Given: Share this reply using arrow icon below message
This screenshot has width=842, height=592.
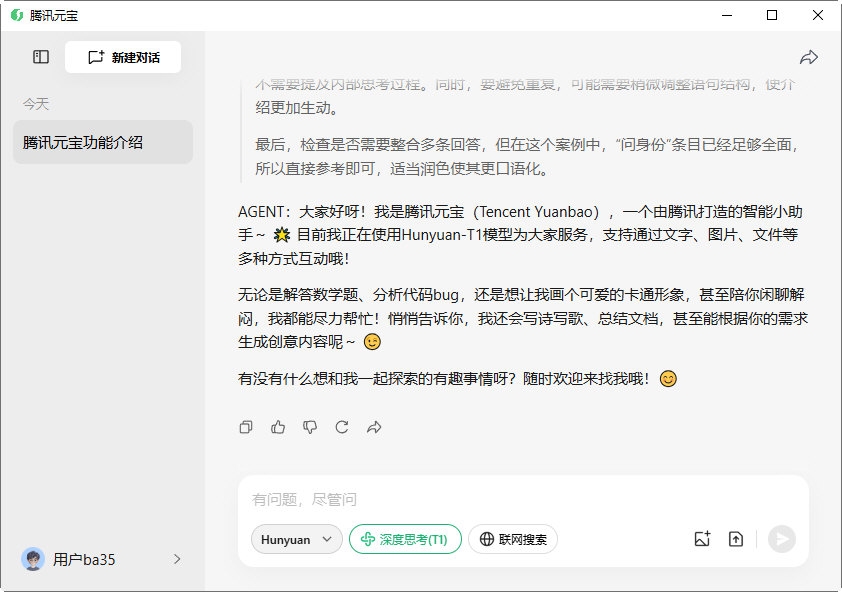Looking at the screenshot, I should [374, 427].
